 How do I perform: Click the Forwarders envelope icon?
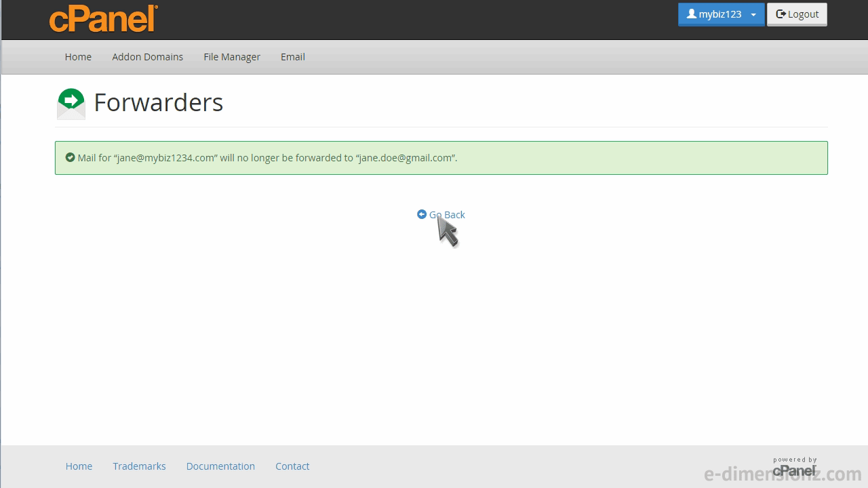(x=71, y=104)
